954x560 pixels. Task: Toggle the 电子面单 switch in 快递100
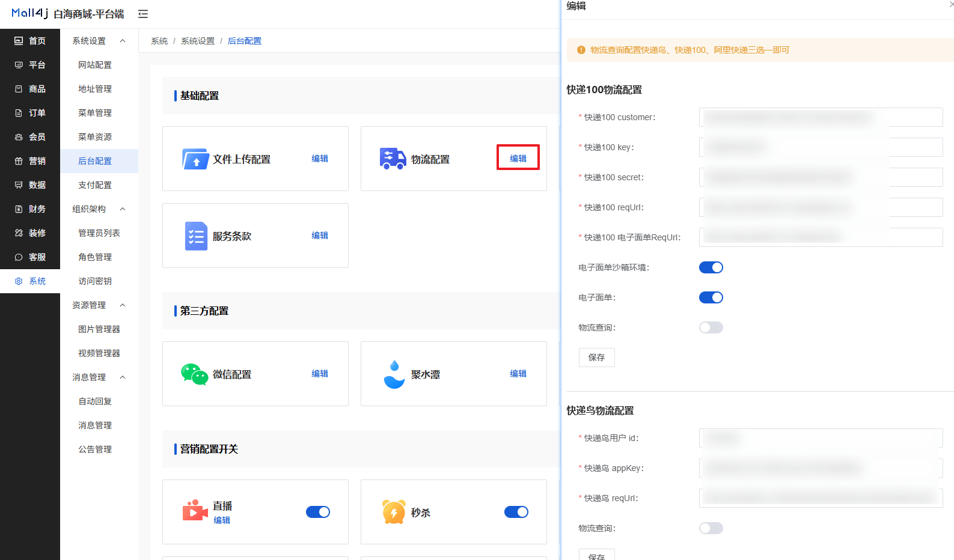[711, 297]
